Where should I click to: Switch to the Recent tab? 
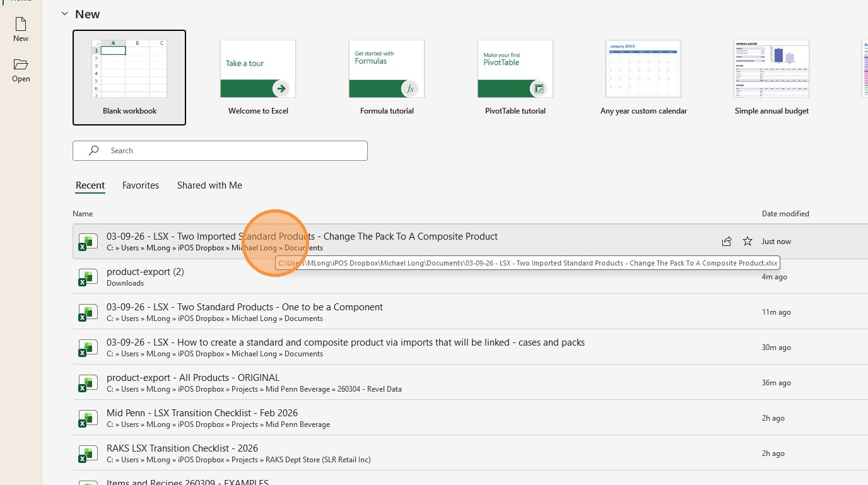[x=90, y=185]
